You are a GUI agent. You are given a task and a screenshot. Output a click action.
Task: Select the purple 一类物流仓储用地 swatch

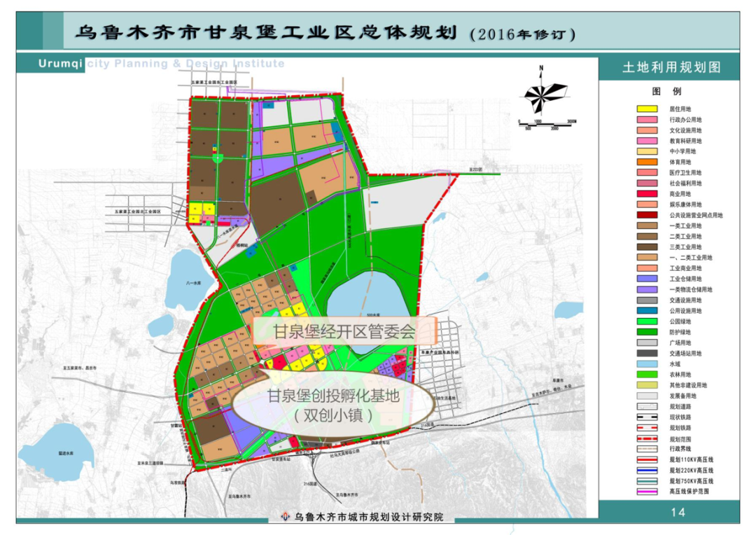[647, 289]
